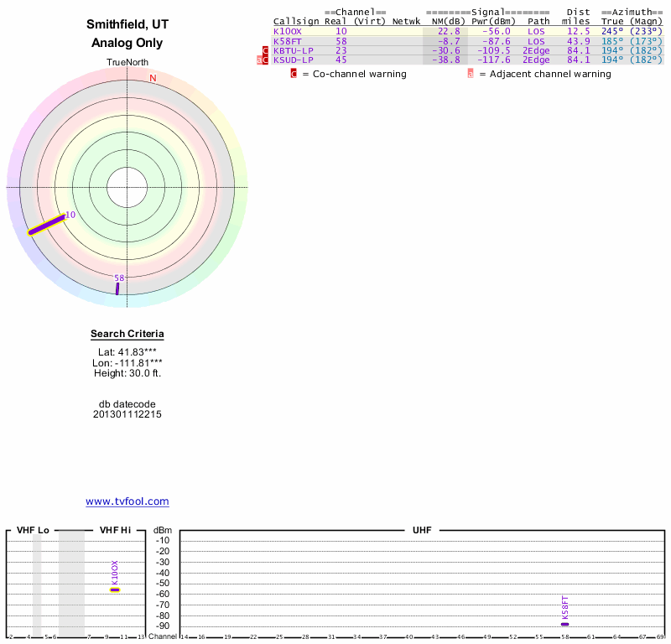Click the KBTU-LP callsign entry
The width and height of the screenshot is (671, 644).
293,50
